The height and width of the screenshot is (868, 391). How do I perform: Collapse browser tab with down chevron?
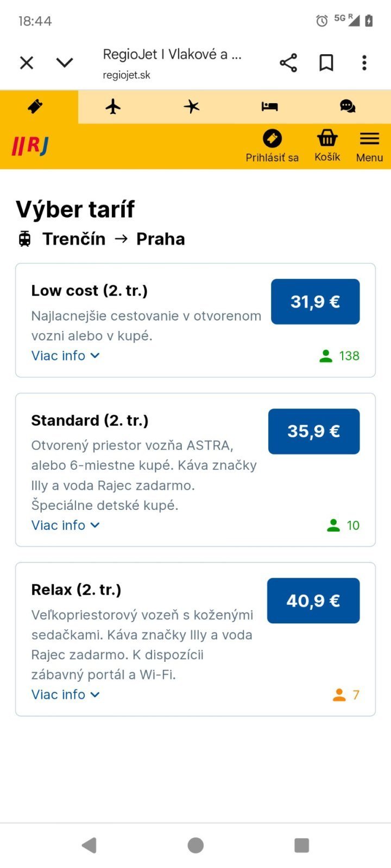click(x=65, y=63)
